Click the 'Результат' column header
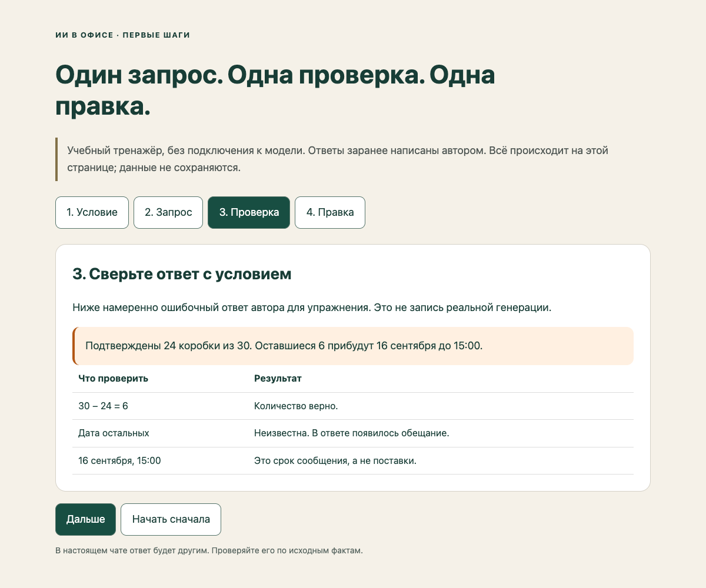The height and width of the screenshot is (588, 706). click(x=278, y=379)
